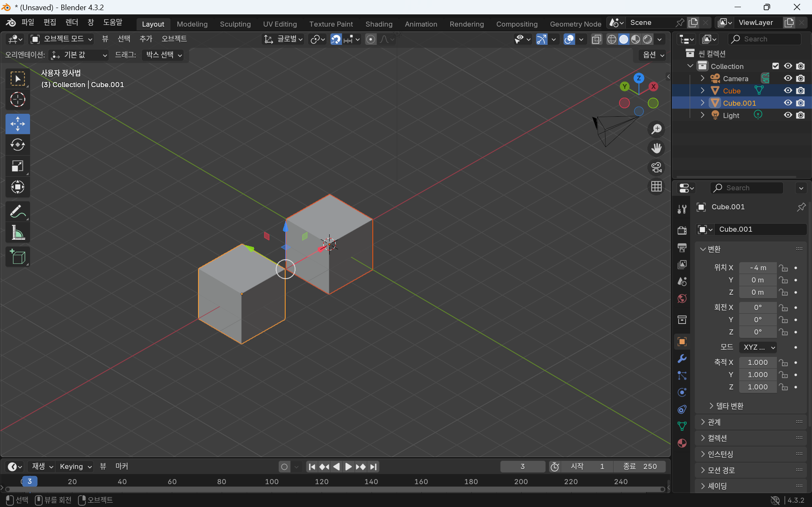Click the red X axis gizmo ball
This screenshot has height=507, width=812.
653,87
